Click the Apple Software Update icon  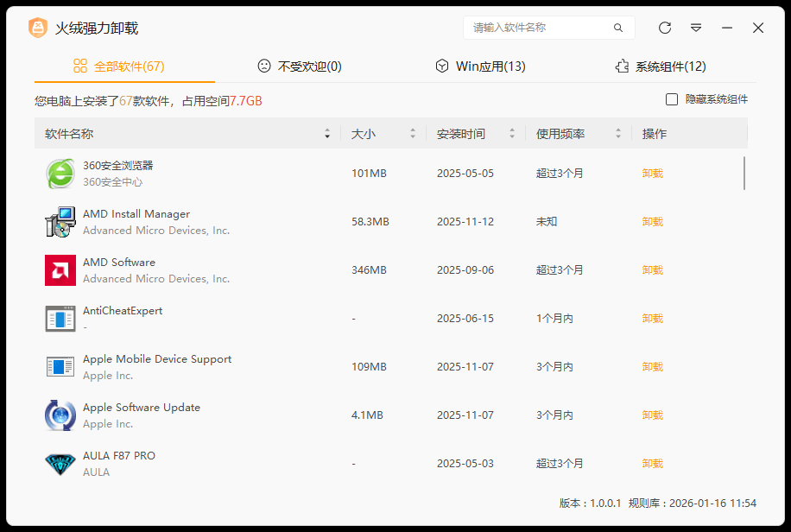[60, 415]
